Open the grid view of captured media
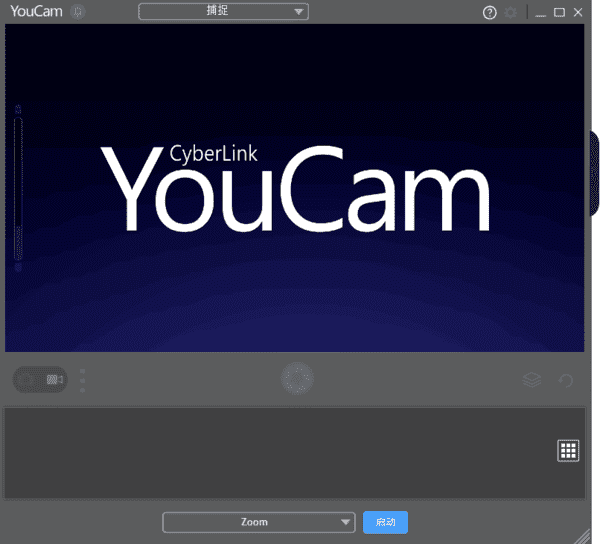The image size is (600, 544). tap(568, 451)
